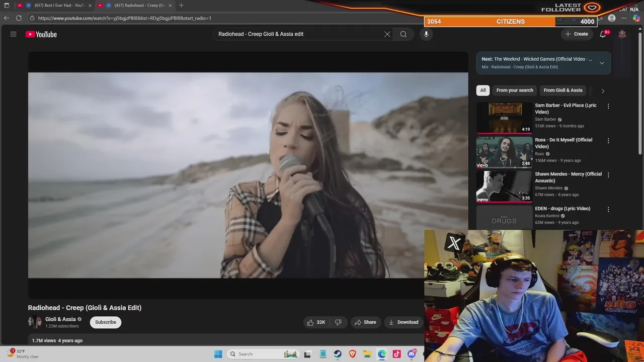Open options for EDEN drugs video
The height and width of the screenshot is (362, 644).
pyautogui.click(x=608, y=209)
